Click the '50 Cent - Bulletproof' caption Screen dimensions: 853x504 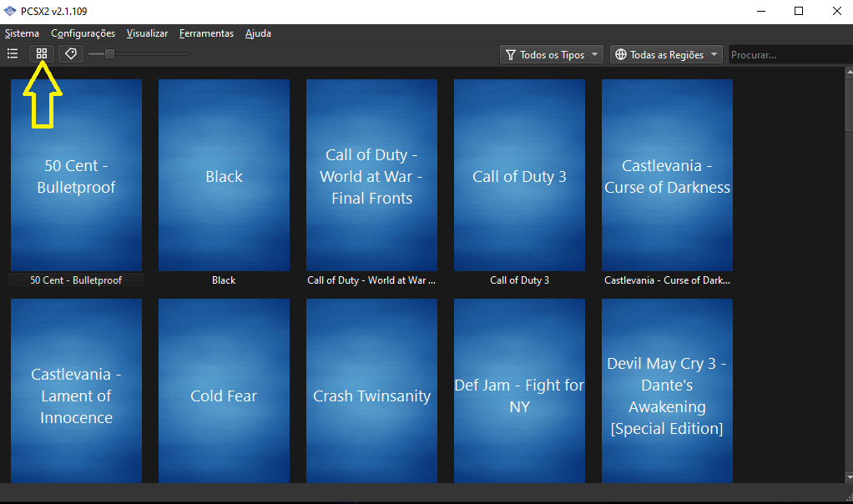76,280
